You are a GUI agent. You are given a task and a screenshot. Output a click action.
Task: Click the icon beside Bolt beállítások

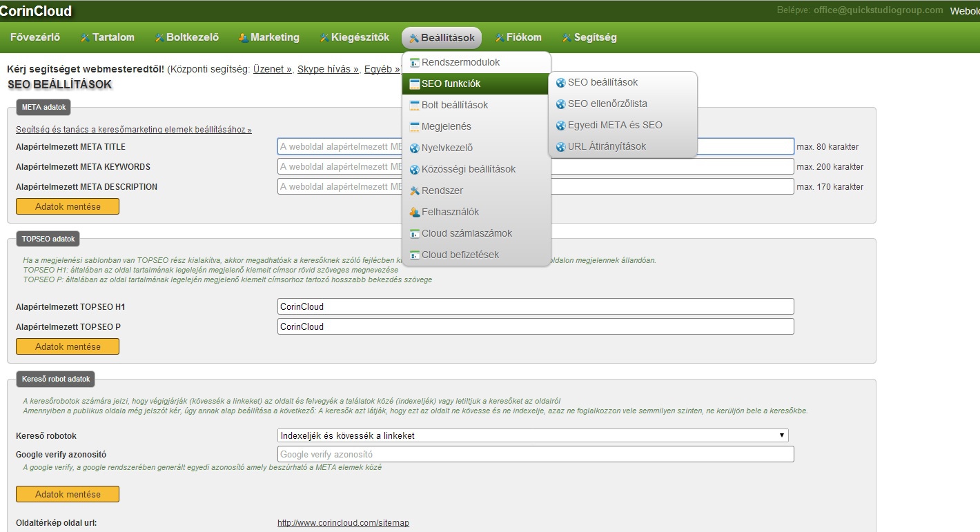(415, 106)
